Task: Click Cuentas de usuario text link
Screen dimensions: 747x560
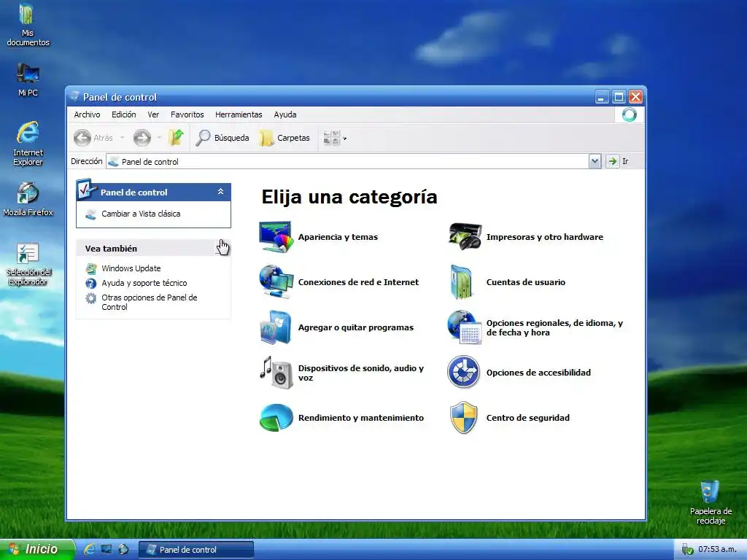Action: [525, 282]
